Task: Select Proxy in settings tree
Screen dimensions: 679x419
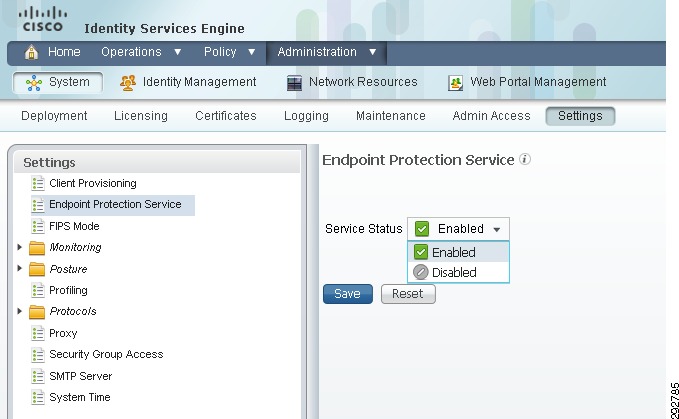Action: coord(63,333)
